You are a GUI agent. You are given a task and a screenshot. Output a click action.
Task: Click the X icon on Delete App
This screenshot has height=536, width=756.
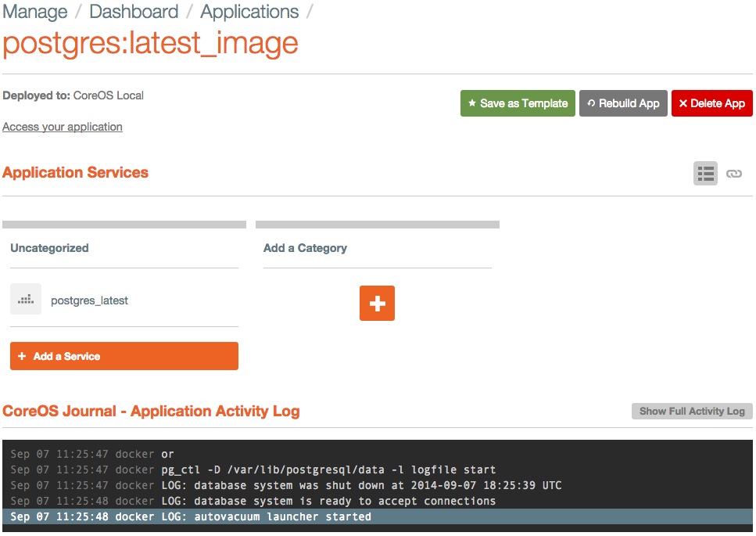pyautogui.click(x=683, y=103)
